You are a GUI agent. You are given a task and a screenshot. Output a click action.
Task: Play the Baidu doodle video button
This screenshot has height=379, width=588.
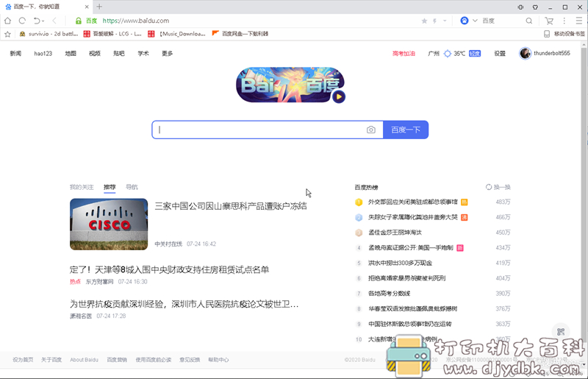(x=339, y=96)
